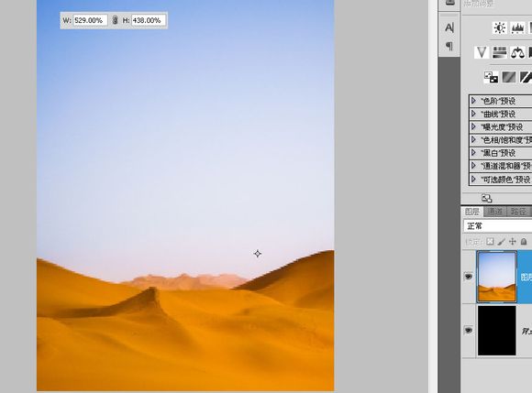This screenshot has width=532, height=393.
Task: Add a Posterize adjustment
Action: pyautogui.click(x=509, y=77)
